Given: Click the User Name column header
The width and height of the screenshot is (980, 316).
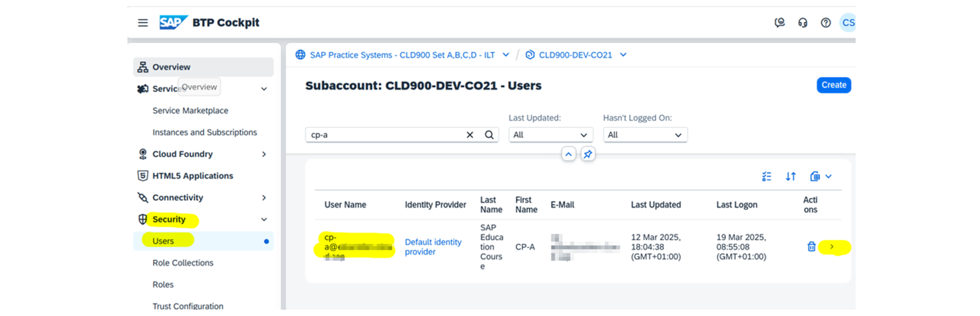Looking at the screenshot, I should [345, 205].
